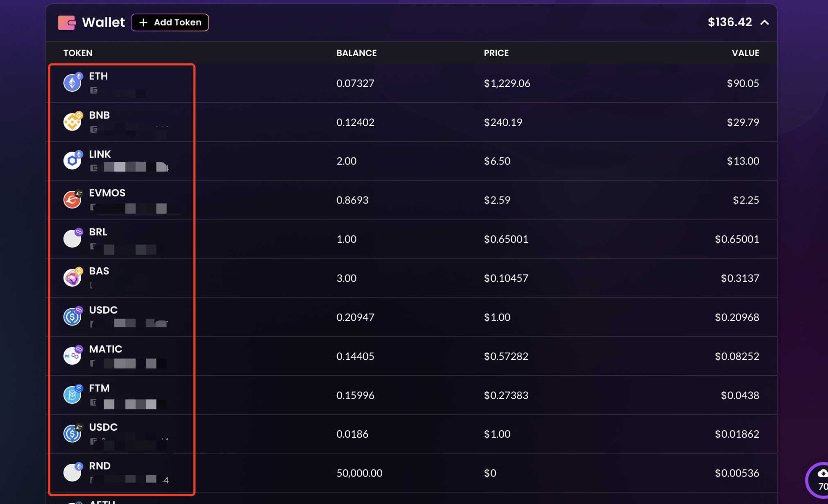This screenshot has height=504, width=828.
Task: Click the PRICE column header
Action: [x=496, y=53]
